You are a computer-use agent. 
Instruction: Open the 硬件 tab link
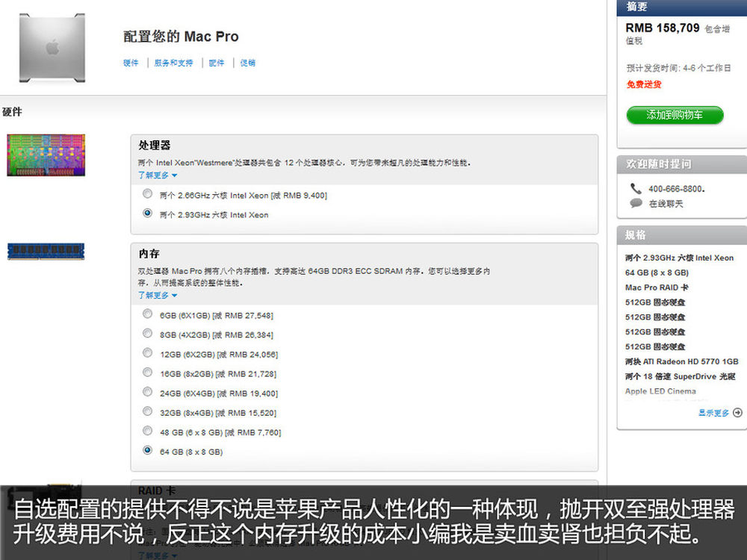point(131,63)
